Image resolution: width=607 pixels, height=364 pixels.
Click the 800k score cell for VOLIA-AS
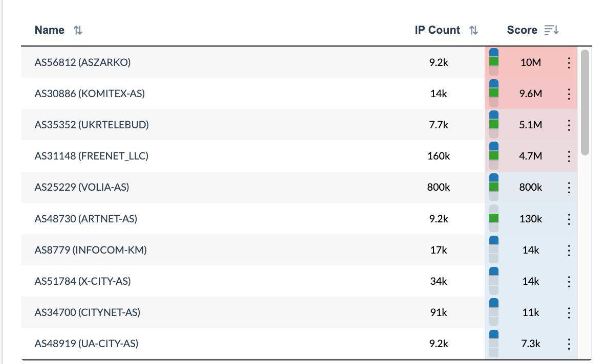coord(530,187)
